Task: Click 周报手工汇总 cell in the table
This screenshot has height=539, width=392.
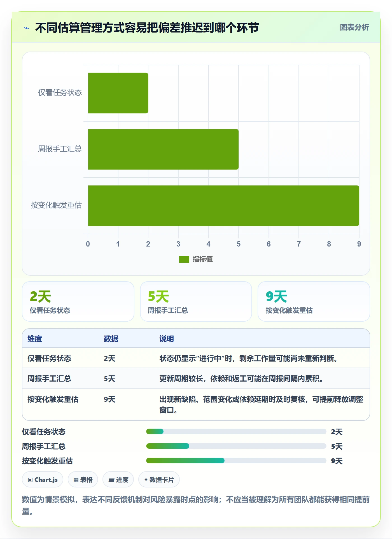Action: pyautogui.click(x=49, y=378)
